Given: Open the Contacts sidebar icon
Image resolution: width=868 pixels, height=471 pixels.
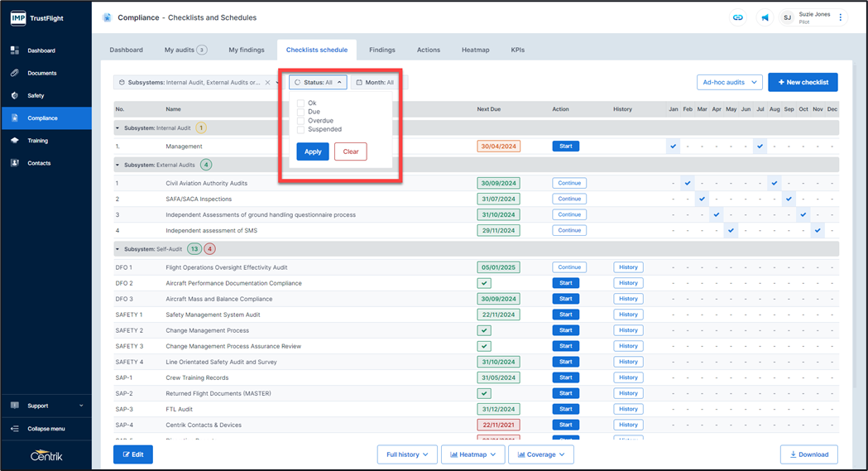Looking at the screenshot, I should 15,163.
